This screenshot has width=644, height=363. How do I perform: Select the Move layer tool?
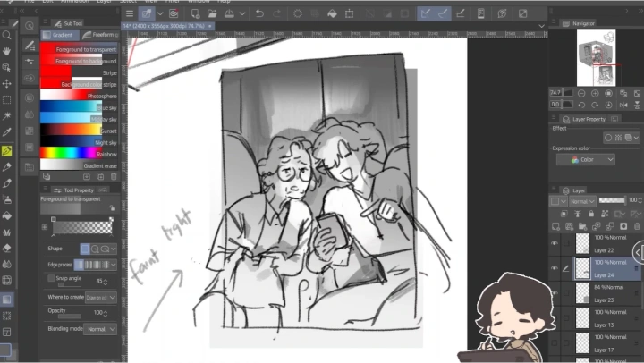click(6, 84)
